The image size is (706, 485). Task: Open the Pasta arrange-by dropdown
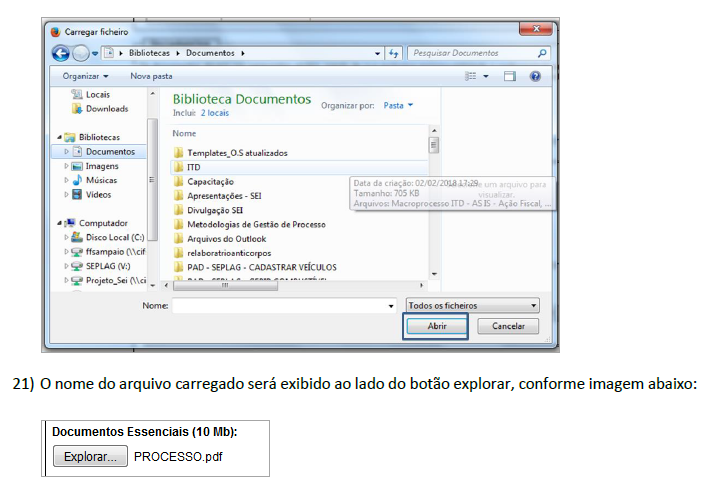pyautogui.click(x=398, y=105)
